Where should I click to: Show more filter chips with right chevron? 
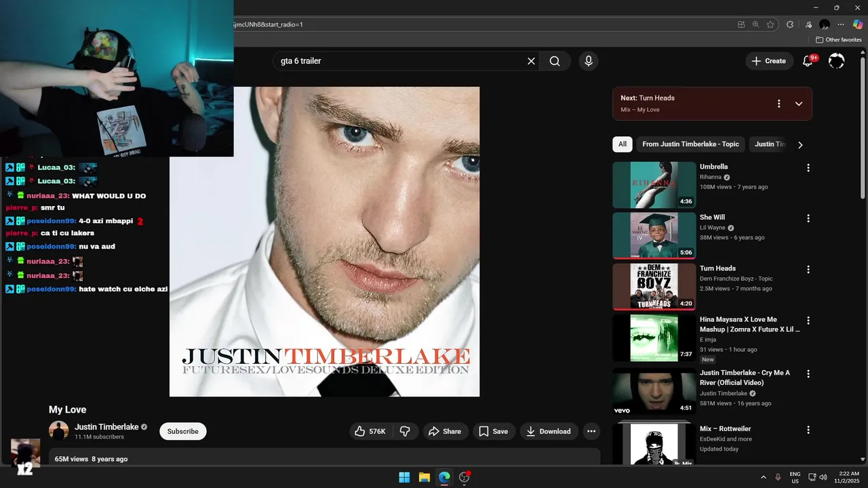click(x=800, y=144)
